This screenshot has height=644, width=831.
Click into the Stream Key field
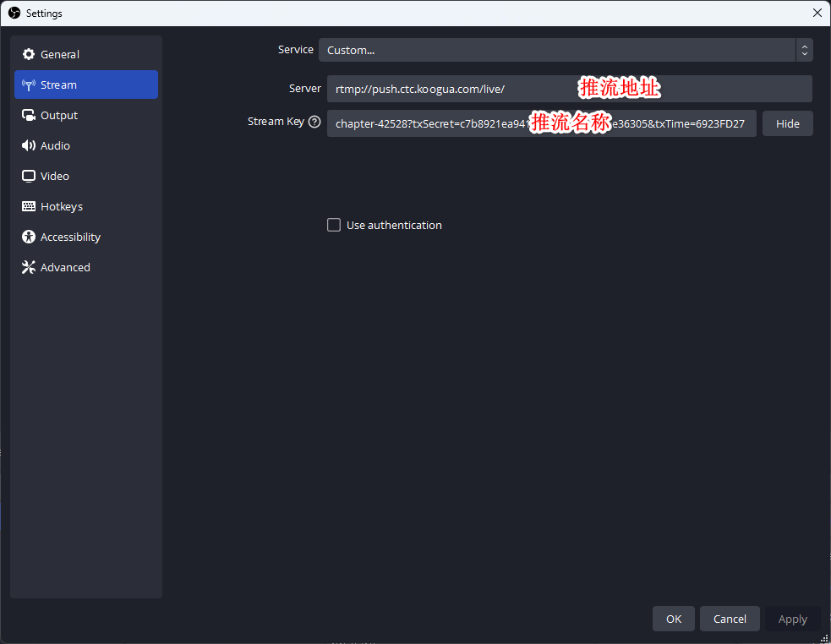pos(423,123)
